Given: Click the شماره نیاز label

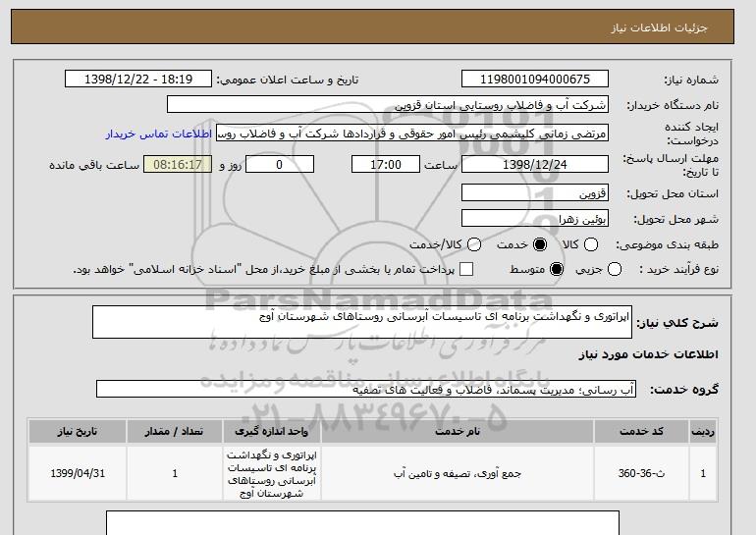Looking at the screenshot, I should pyautogui.click(x=691, y=80).
